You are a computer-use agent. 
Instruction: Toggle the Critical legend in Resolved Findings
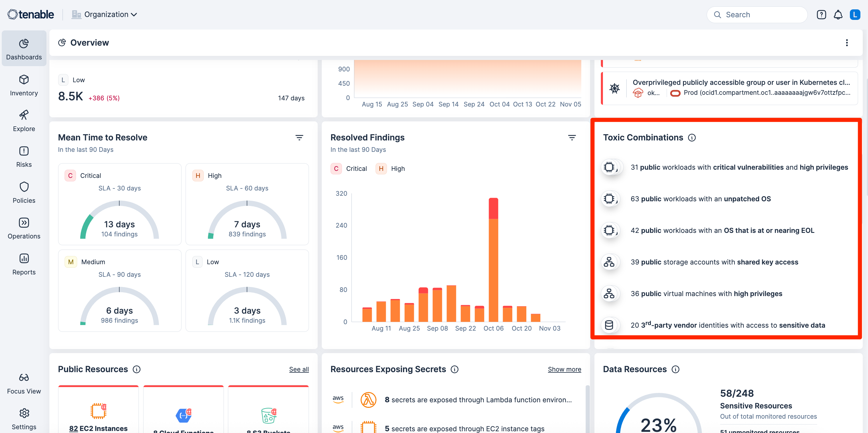[349, 169]
